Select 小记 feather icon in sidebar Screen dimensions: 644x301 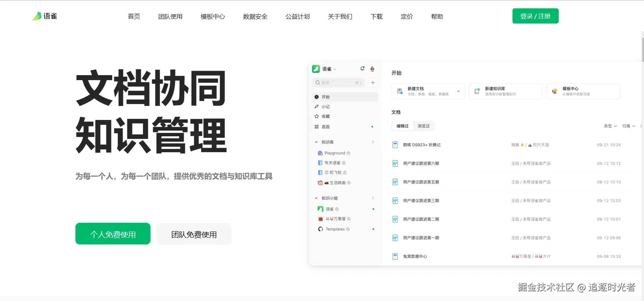[x=317, y=107]
